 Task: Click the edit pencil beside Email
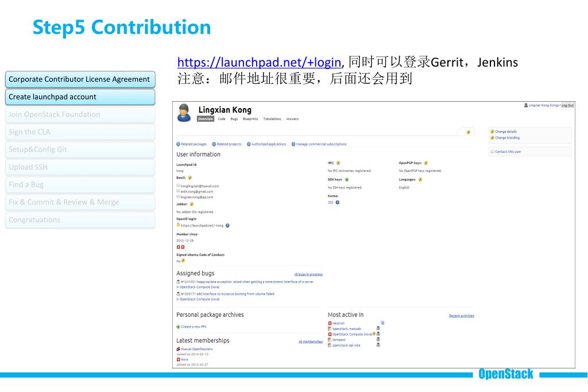(189, 178)
